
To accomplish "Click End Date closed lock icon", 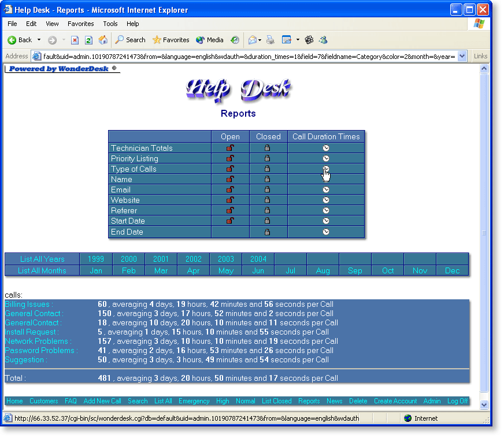I will 267,232.
